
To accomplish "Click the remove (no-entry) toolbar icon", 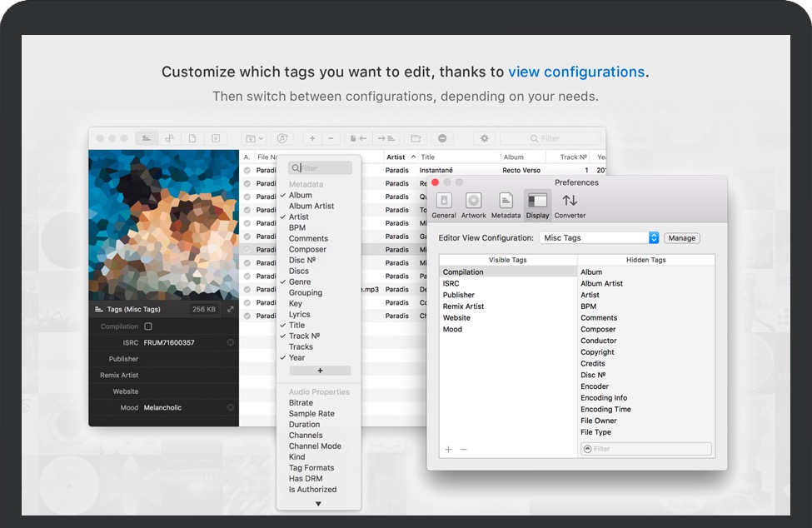I will [442, 138].
